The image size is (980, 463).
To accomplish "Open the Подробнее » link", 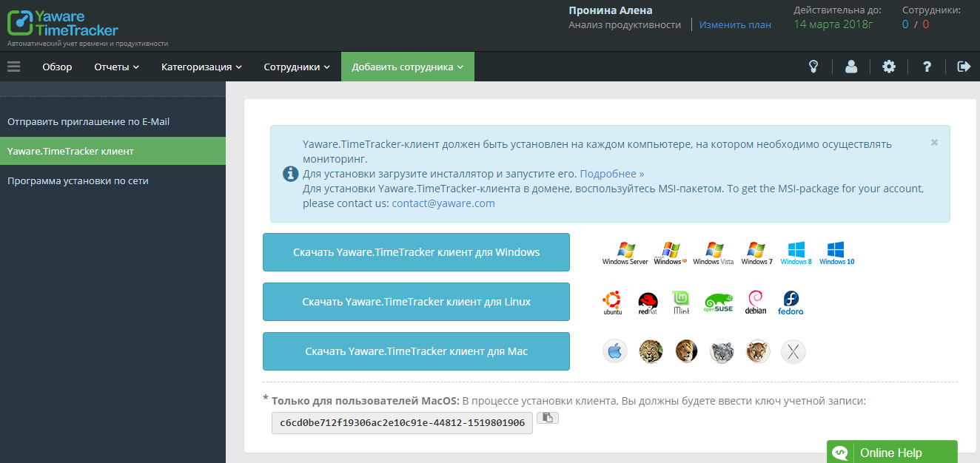I will pos(612,174).
